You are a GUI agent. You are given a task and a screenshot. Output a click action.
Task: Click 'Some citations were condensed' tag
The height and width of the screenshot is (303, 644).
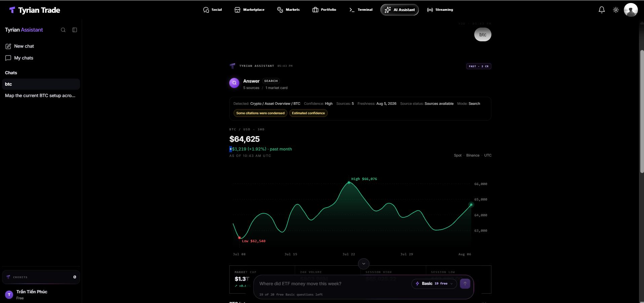260,113
